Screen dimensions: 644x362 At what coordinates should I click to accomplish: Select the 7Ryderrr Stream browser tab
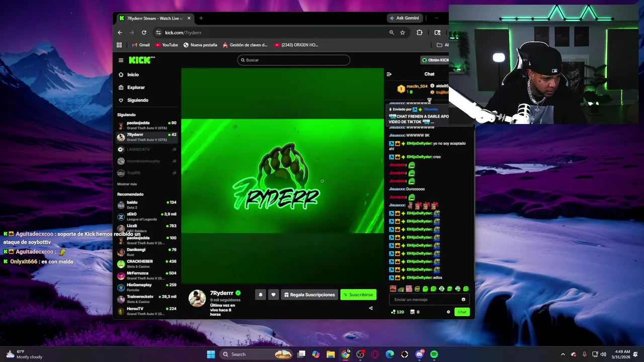point(155,18)
